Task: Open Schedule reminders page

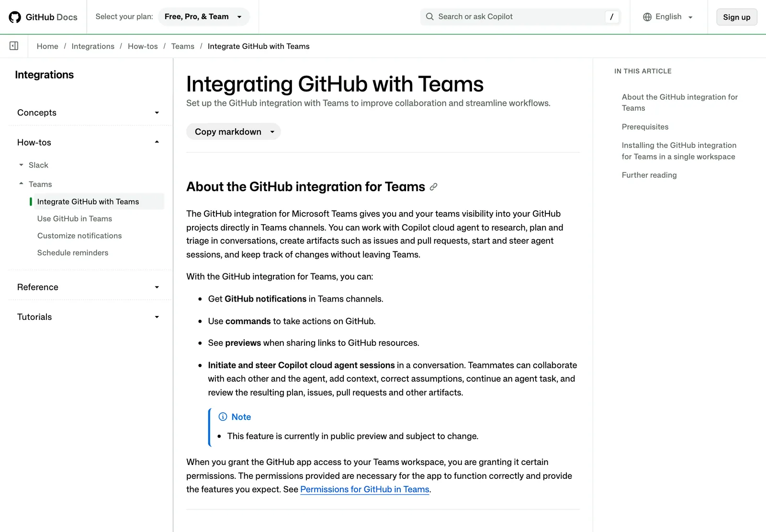Action: pos(73,253)
